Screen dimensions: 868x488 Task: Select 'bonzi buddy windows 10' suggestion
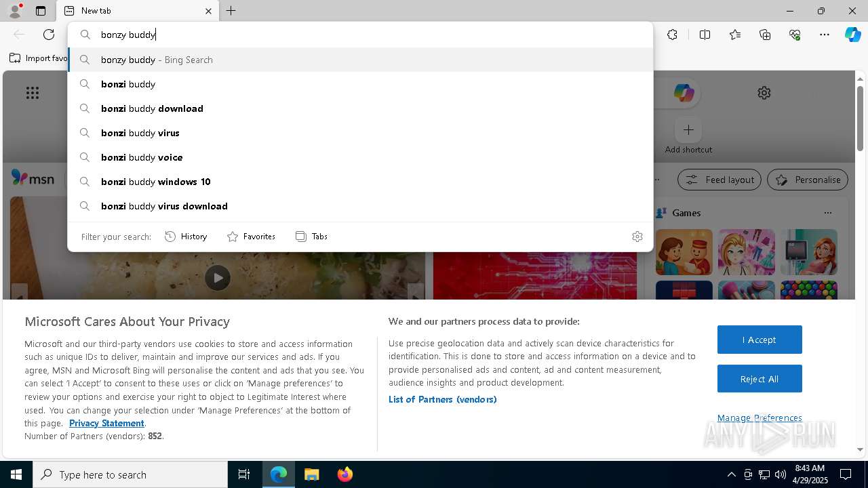click(360, 182)
